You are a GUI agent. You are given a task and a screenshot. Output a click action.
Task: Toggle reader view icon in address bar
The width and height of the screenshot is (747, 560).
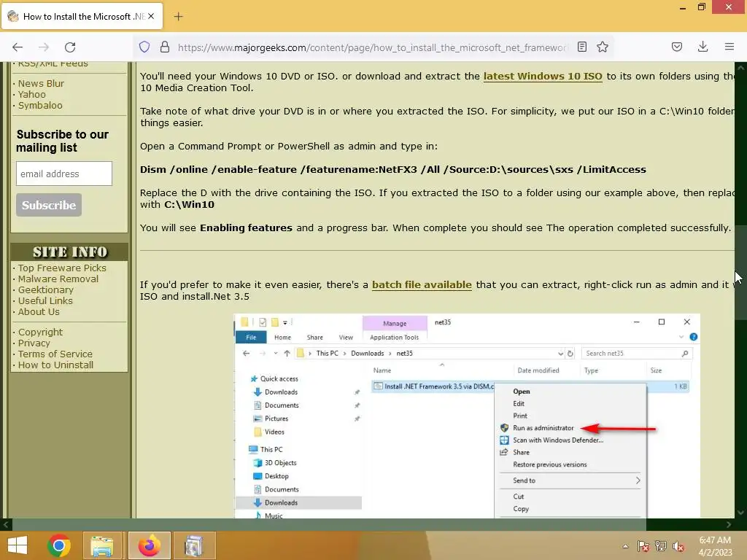click(581, 47)
